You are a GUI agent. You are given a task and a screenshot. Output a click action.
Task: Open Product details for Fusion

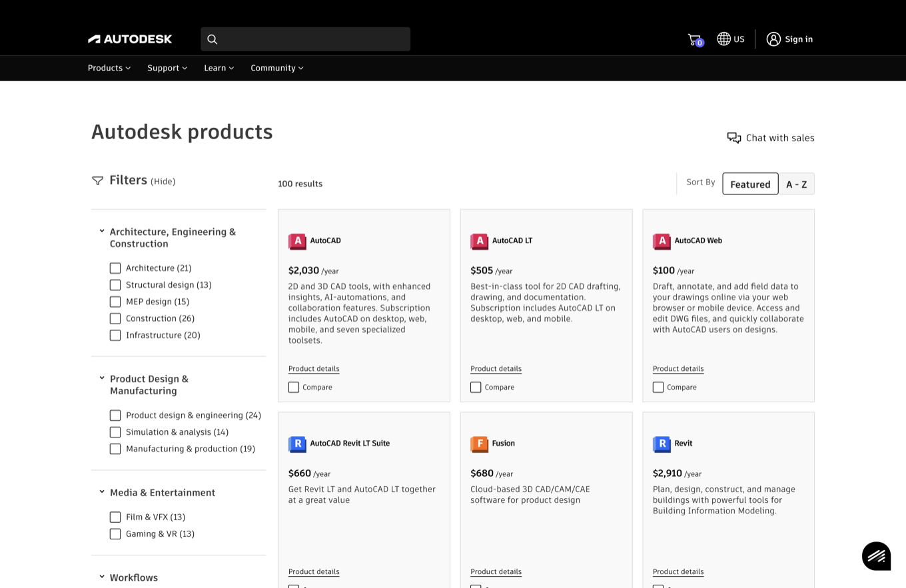(x=496, y=572)
